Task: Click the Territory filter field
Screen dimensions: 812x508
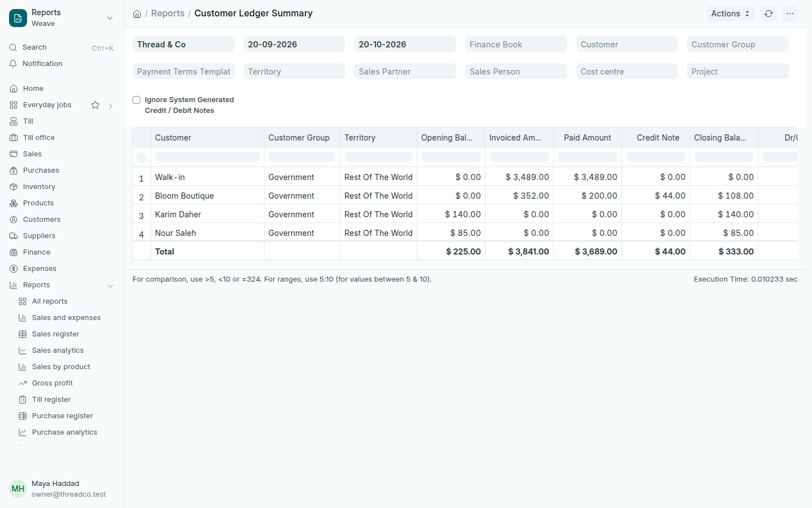Action: tap(294, 72)
